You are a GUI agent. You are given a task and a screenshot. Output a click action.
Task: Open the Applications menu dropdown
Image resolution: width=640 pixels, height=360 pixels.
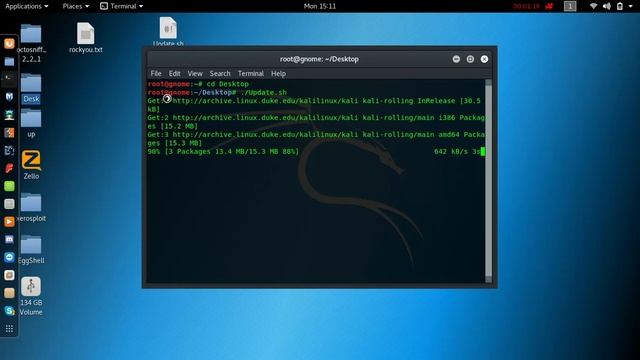tap(27, 6)
